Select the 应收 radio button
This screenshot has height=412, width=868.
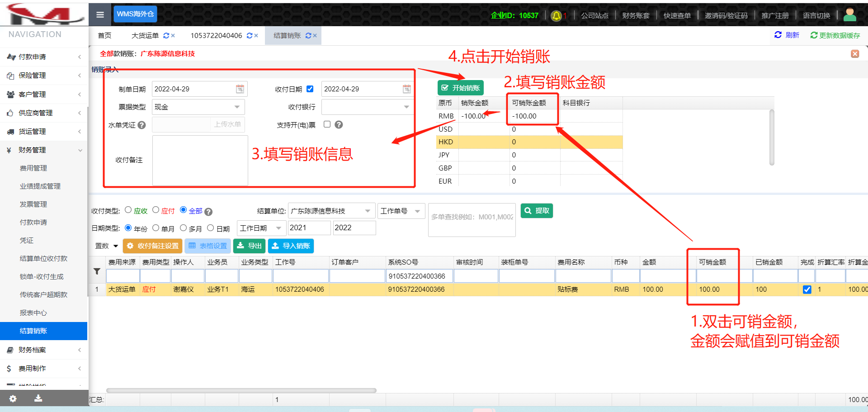(128, 210)
